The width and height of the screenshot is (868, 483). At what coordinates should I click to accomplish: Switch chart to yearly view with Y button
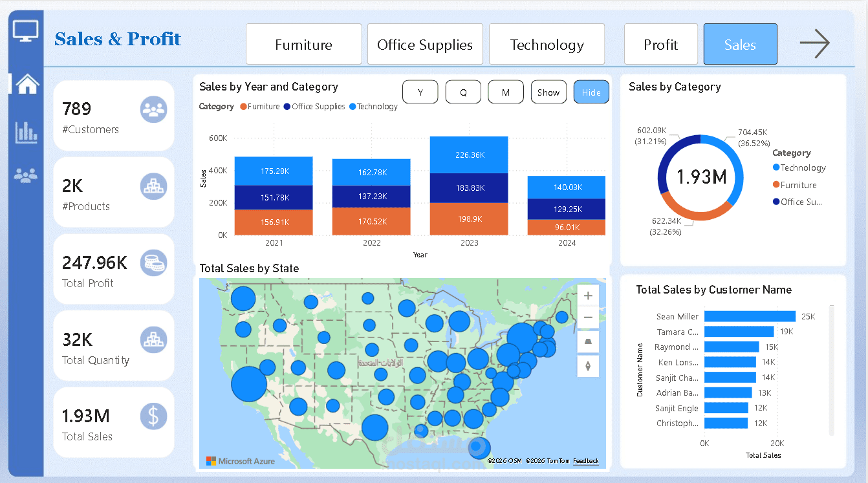pyautogui.click(x=420, y=92)
